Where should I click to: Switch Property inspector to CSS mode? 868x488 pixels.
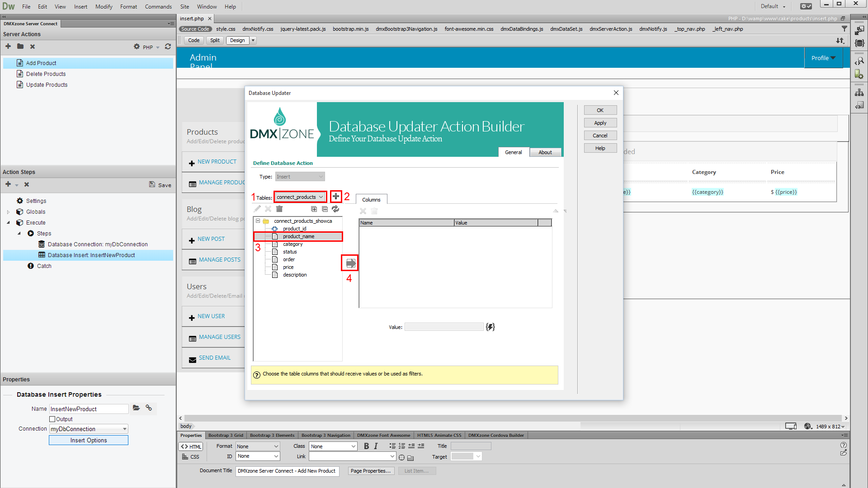click(x=191, y=457)
